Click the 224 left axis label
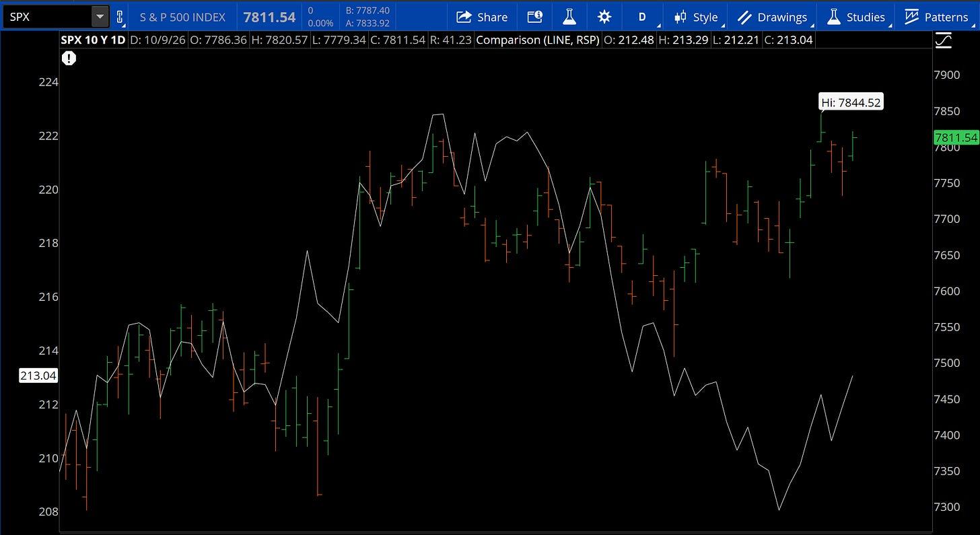Viewport: 980px width, 535px height. tap(49, 82)
